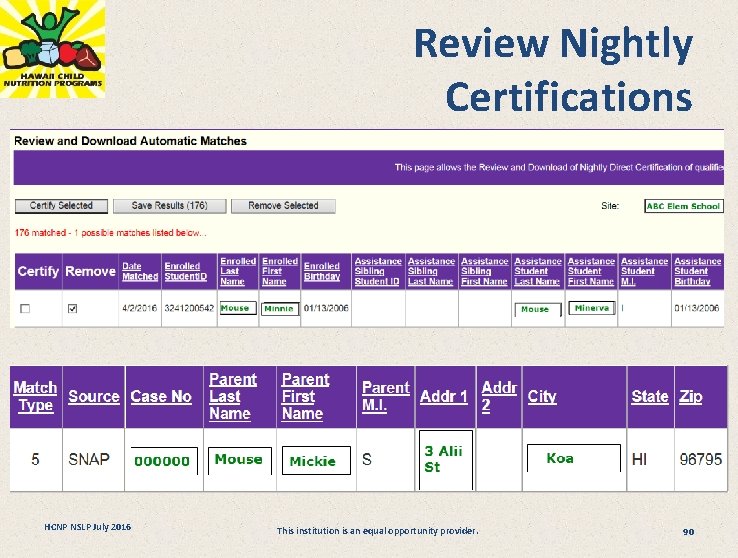Image resolution: width=738 pixels, height=558 pixels.
Task: Sort by Enrolled Last Name header
Action: (x=238, y=271)
